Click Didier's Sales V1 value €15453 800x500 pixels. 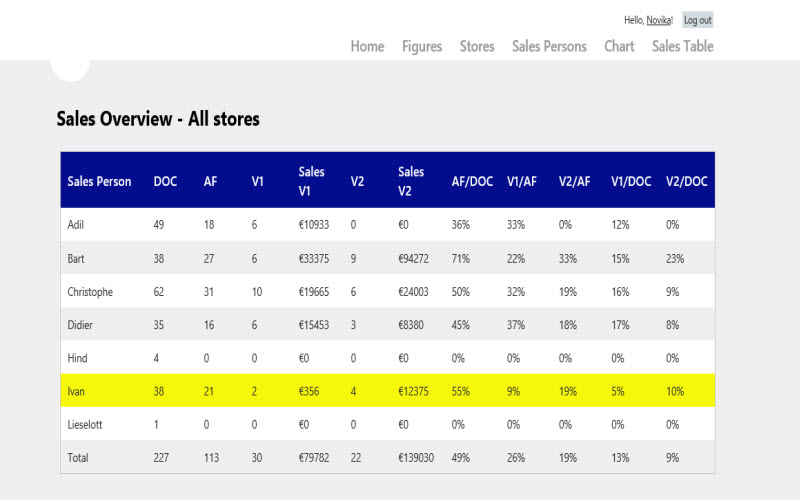pos(314,325)
